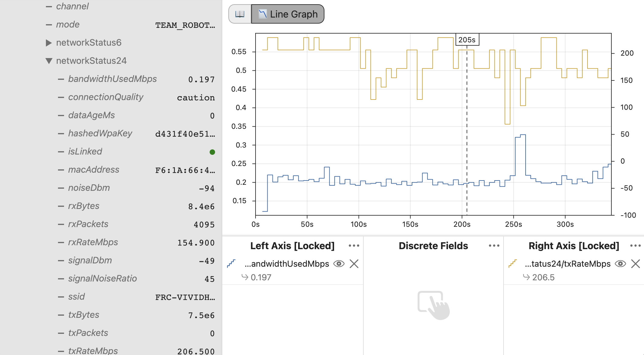Open the Left Axis options menu
Image resolution: width=644 pixels, height=355 pixels.
click(354, 246)
